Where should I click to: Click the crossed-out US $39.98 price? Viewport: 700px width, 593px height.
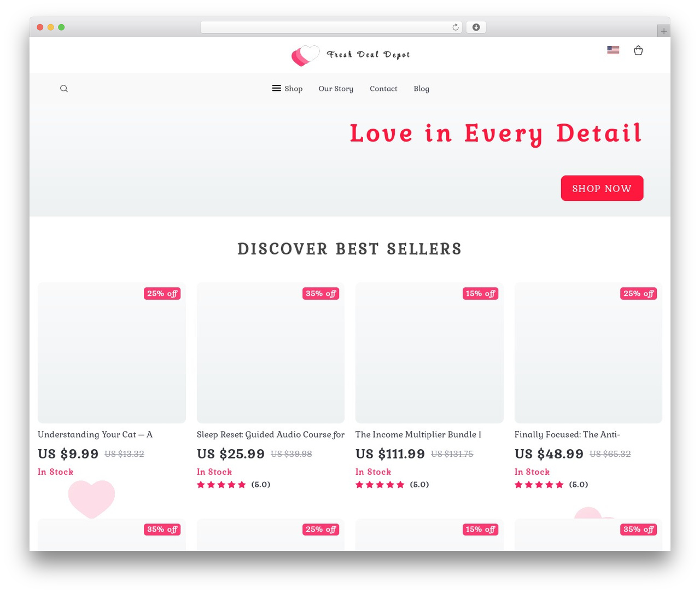tap(291, 454)
